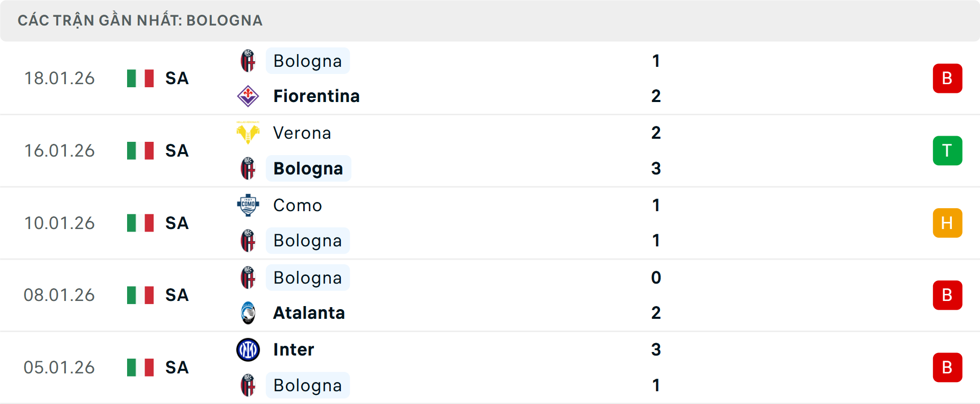Click the date 05.01.26
The image size is (980, 404).
pyautogui.click(x=59, y=367)
